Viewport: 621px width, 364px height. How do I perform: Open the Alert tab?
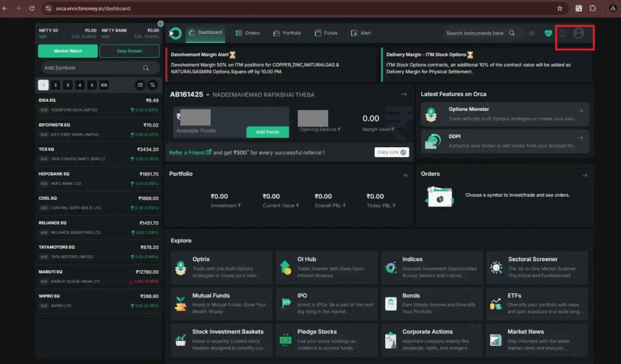coord(361,33)
